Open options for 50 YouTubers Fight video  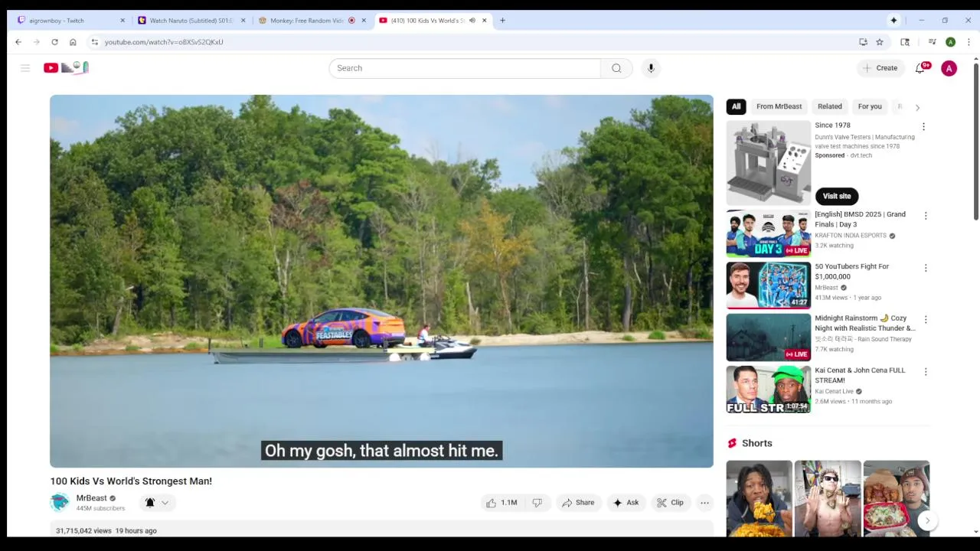click(x=926, y=268)
